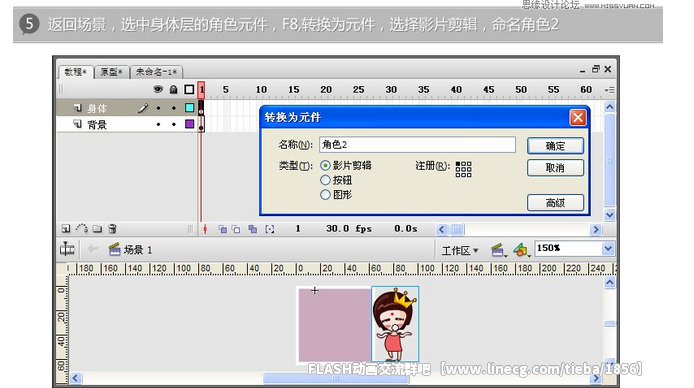Click the 0.0s elapsed time value
This screenshot has height=388, width=694.
[406, 229]
